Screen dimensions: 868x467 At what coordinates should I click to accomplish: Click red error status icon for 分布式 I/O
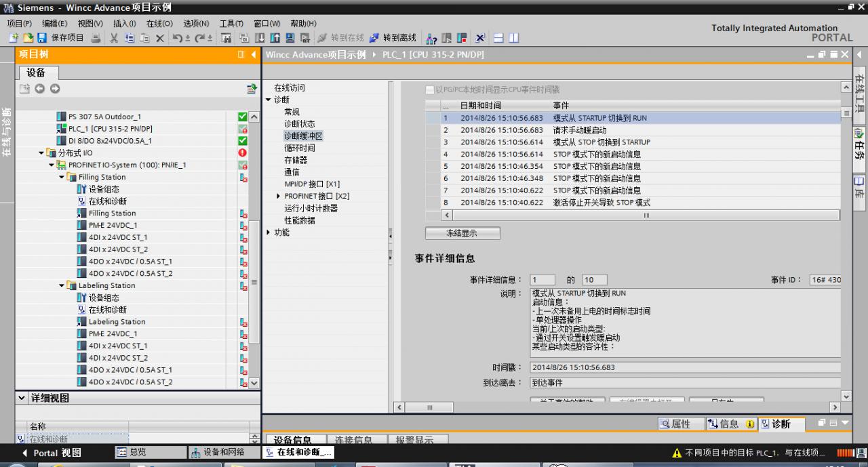(242, 153)
